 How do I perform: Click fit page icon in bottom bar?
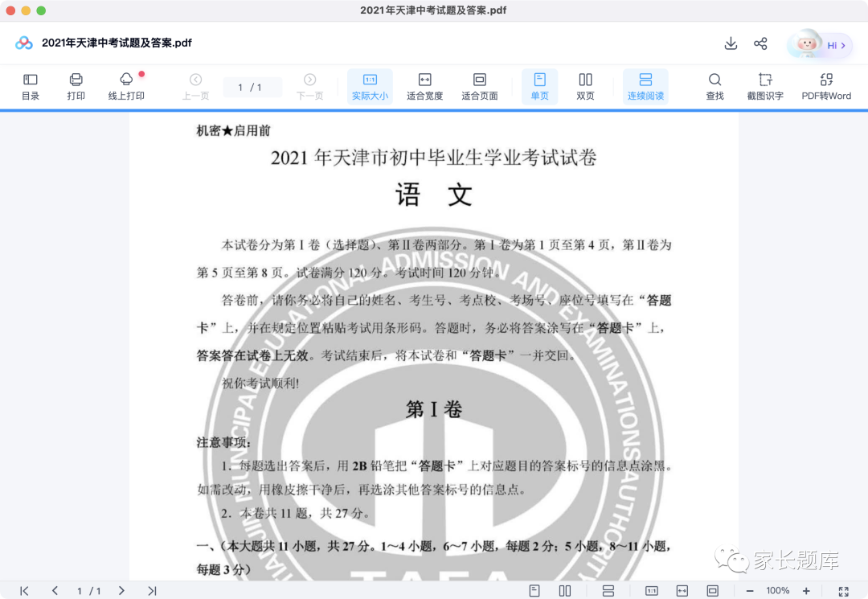click(x=712, y=591)
